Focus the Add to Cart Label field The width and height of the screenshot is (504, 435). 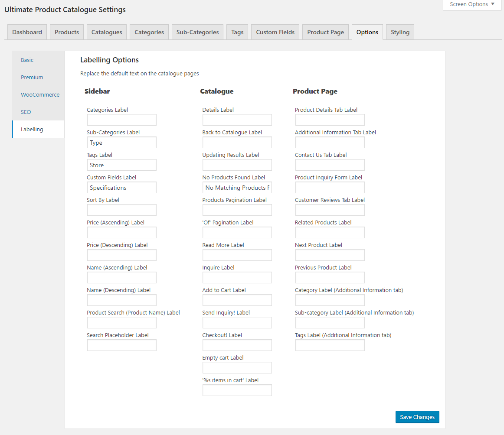point(237,300)
